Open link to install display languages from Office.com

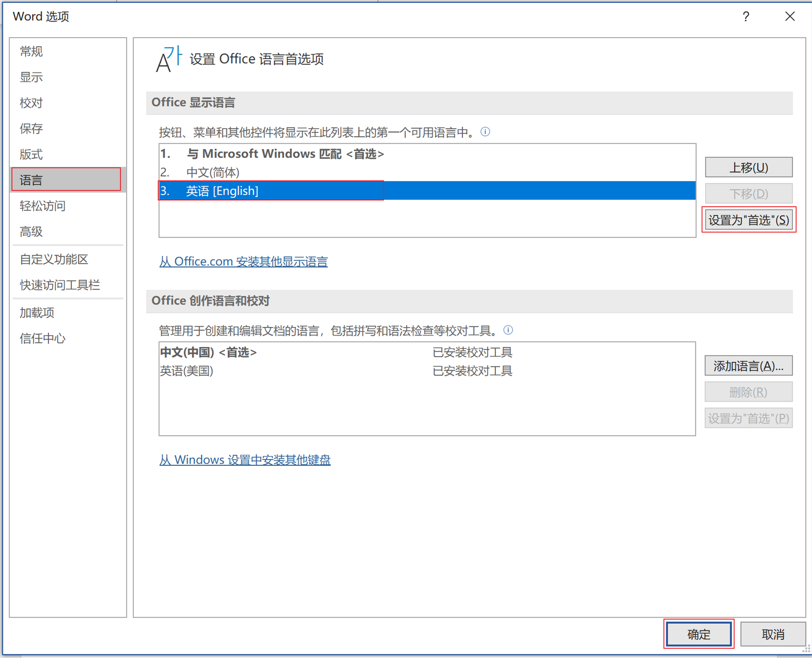[243, 262]
